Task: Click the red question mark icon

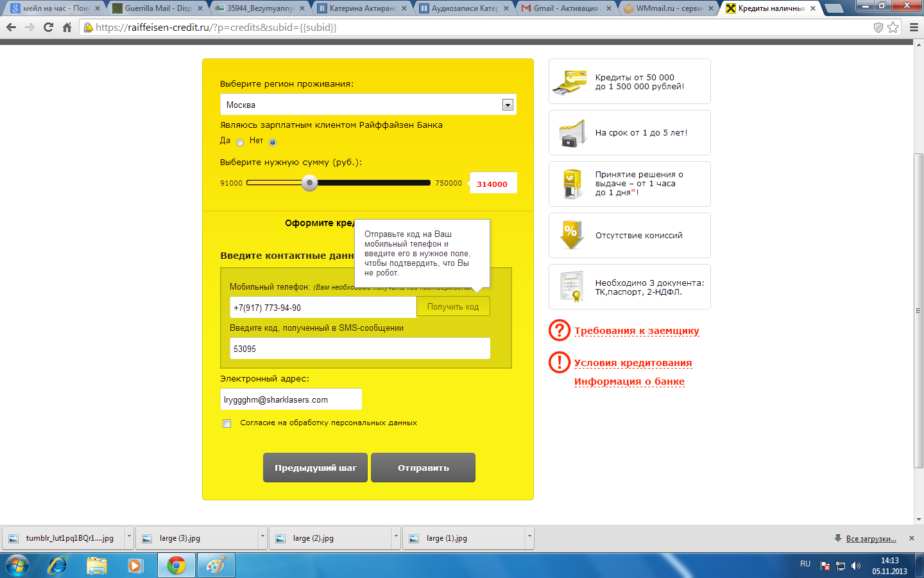Action: point(560,330)
